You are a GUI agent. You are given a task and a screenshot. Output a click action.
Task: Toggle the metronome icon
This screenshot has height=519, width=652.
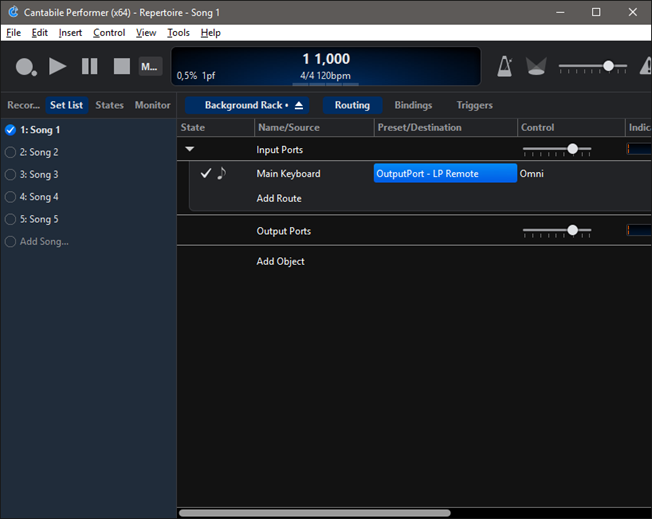[505, 67]
